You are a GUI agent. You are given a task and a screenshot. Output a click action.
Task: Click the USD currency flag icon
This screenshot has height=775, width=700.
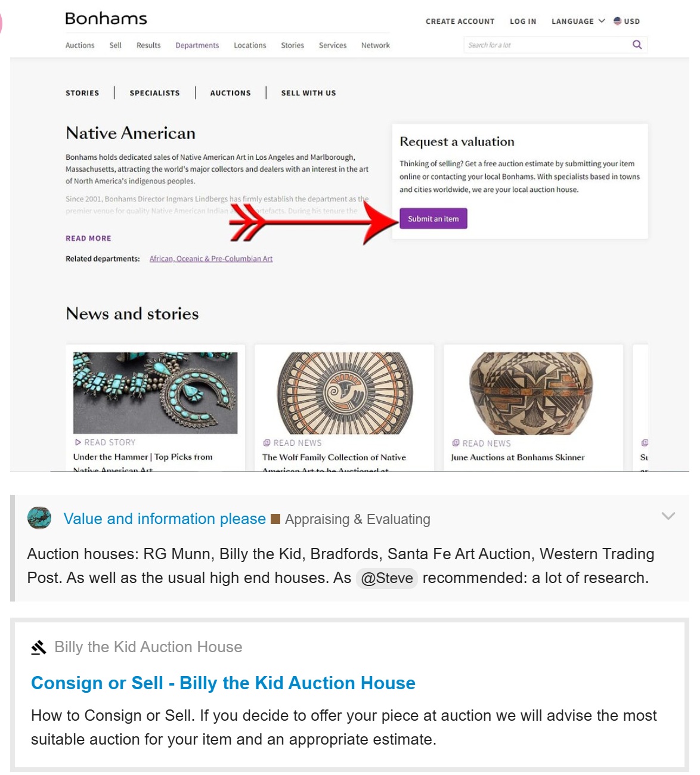pos(618,21)
